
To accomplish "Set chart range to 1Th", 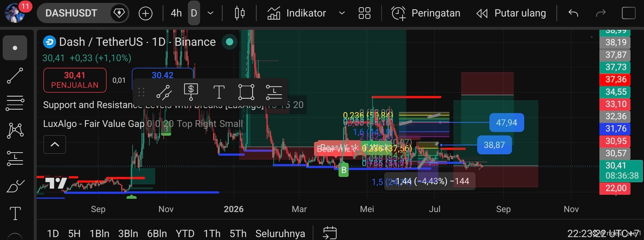I will point(212,234).
